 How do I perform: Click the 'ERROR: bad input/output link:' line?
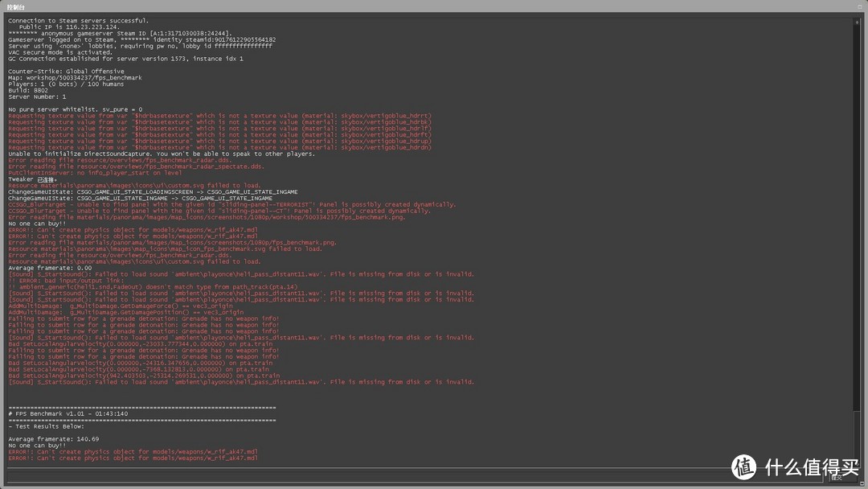[67, 281]
